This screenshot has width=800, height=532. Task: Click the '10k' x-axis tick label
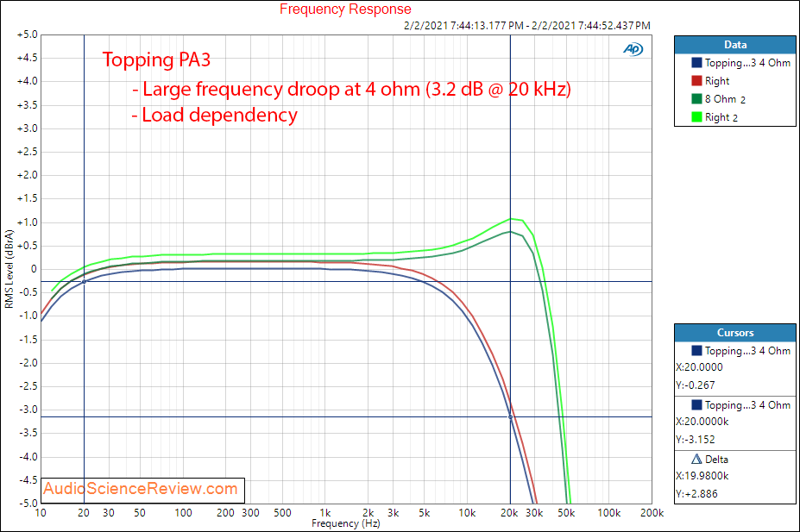[x=467, y=513]
